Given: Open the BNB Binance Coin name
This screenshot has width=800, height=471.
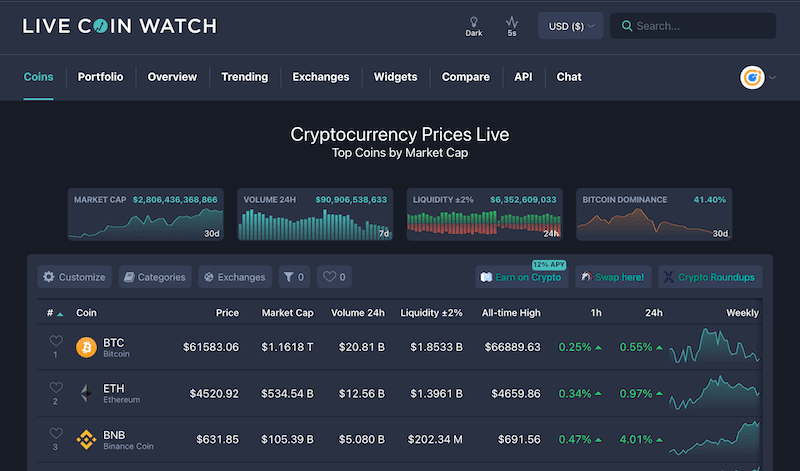Looking at the screenshot, I should pos(128,440).
